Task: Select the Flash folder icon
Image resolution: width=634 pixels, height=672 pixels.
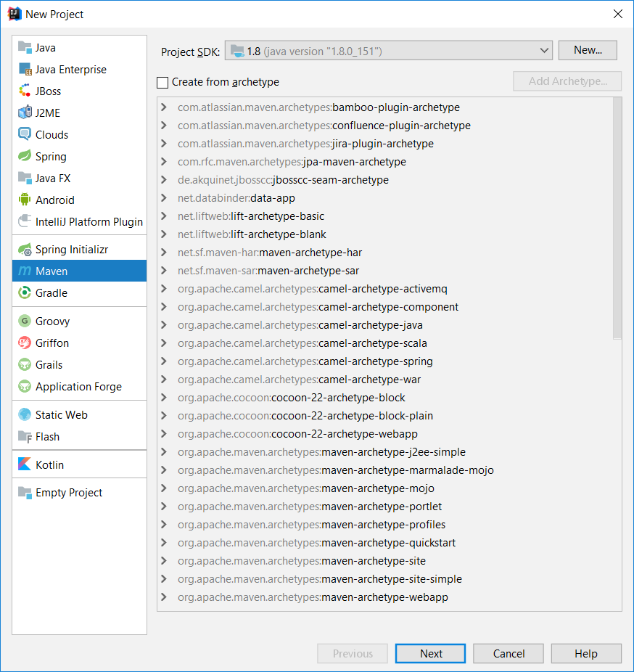Action: pyautogui.click(x=25, y=437)
